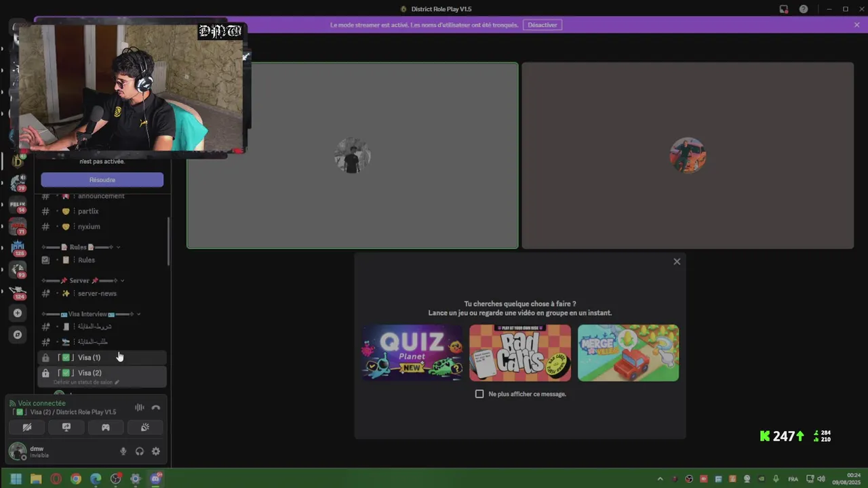This screenshot has height=488, width=868.
Task: Disconnect from the voice channel
Action: [x=156, y=407]
